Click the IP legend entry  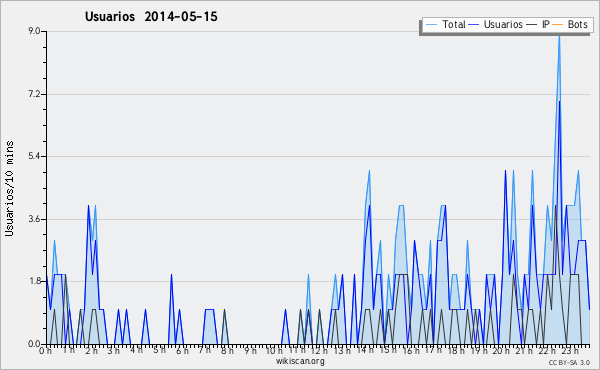pyautogui.click(x=538, y=24)
